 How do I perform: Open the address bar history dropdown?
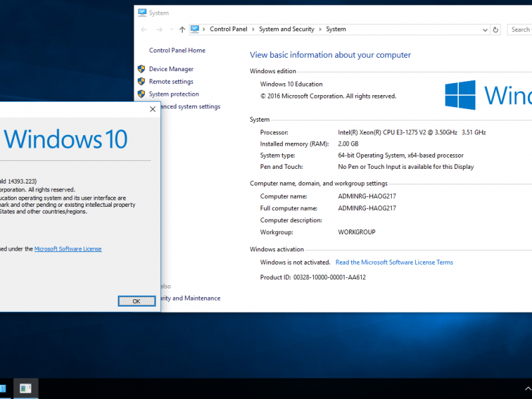click(x=485, y=30)
